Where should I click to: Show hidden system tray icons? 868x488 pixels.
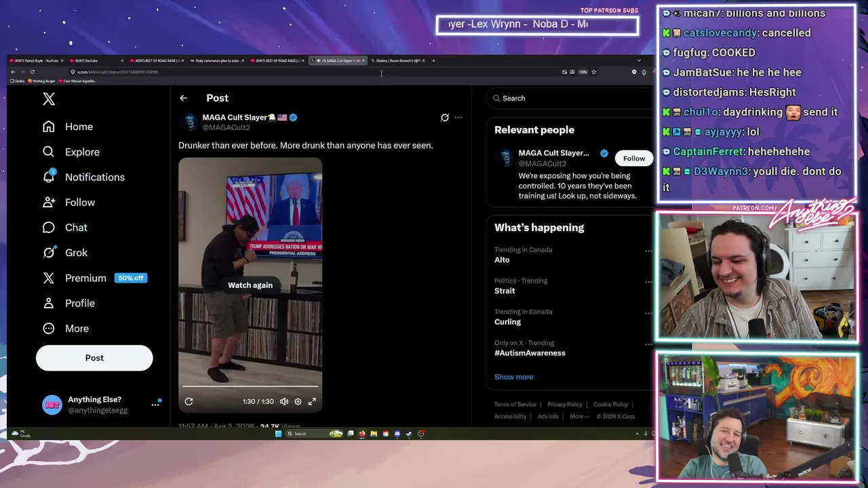pyautogui.click(x=637, y=434)
